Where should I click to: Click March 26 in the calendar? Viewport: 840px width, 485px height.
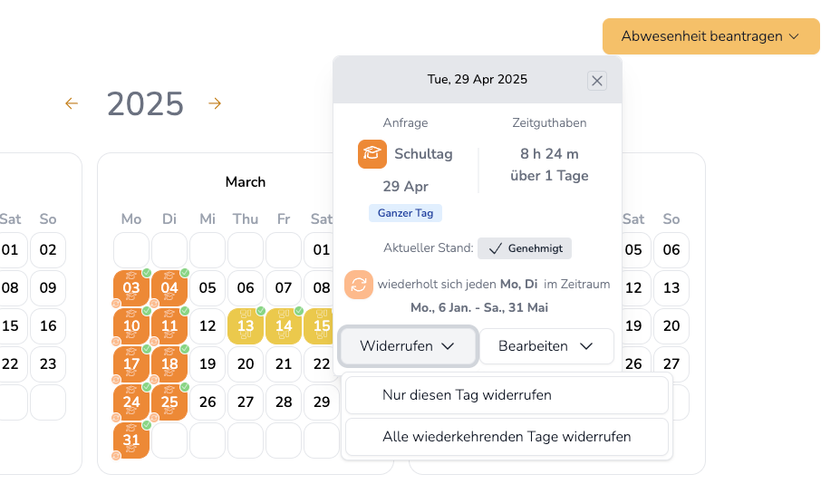207,402
